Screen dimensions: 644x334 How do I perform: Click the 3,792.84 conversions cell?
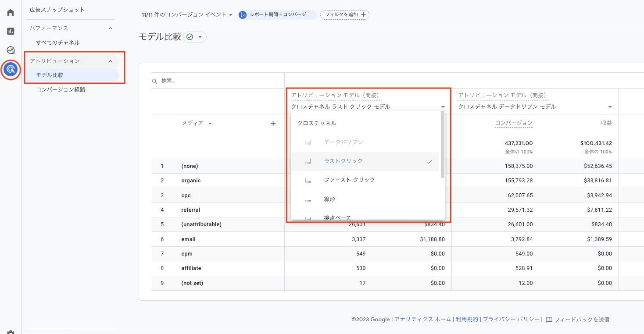point(522,239)
